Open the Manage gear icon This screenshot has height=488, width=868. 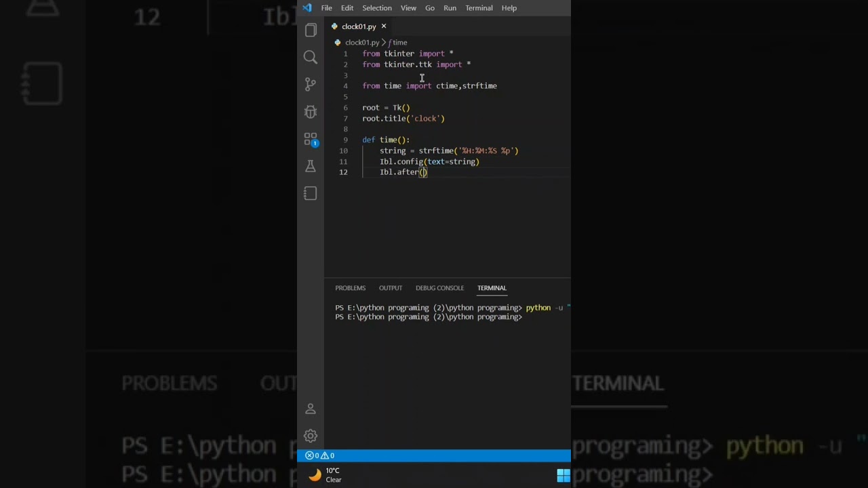pyautogui.click(x=311, y=436)
